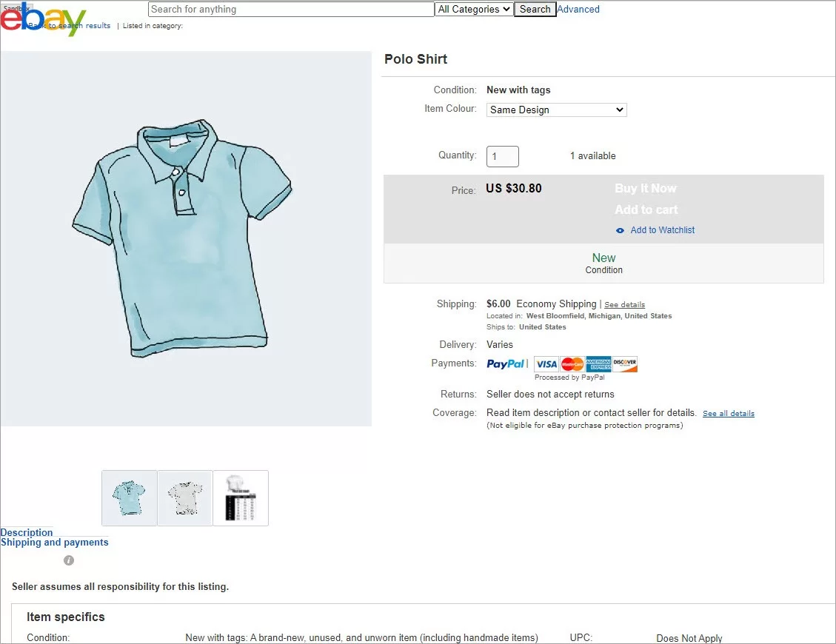Open Advanced search options
Screen dimensions: 836x644
(578, 9)
